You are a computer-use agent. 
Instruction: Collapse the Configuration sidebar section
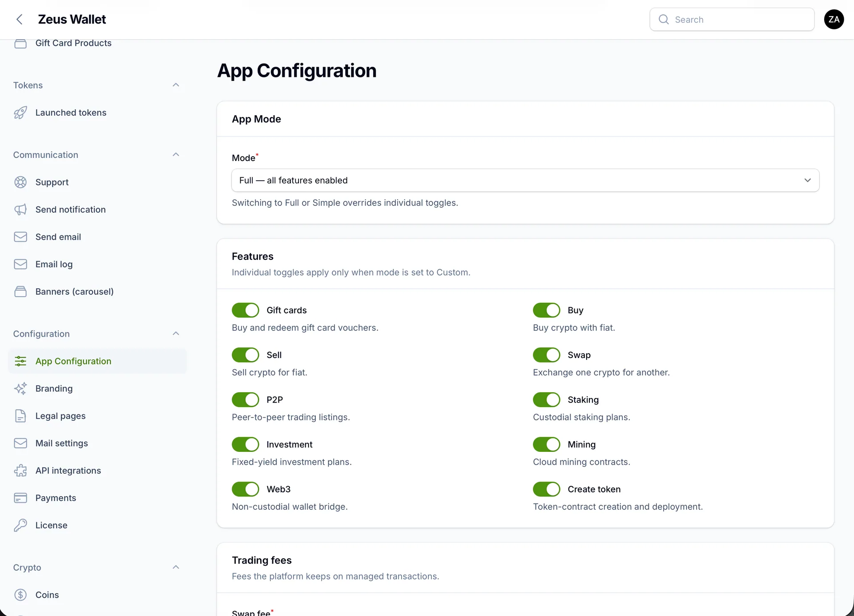(x=176, y=334)
